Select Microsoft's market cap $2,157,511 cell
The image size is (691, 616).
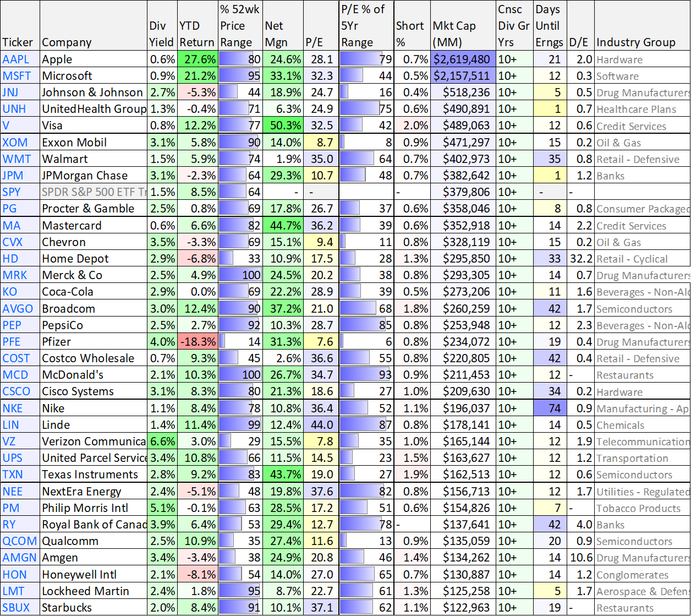(x=463, y=76)
